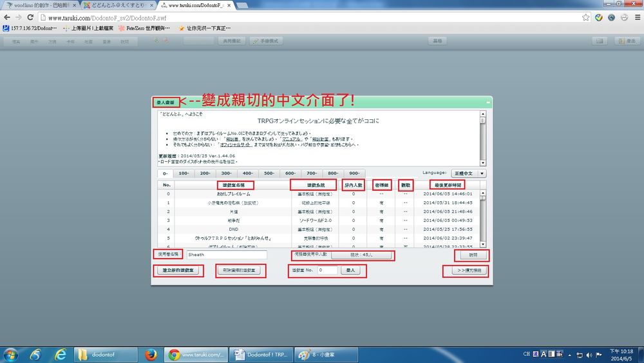Launch Firefox from the taskbar
This screenshot has width=644, height=363.
(151, 354)
